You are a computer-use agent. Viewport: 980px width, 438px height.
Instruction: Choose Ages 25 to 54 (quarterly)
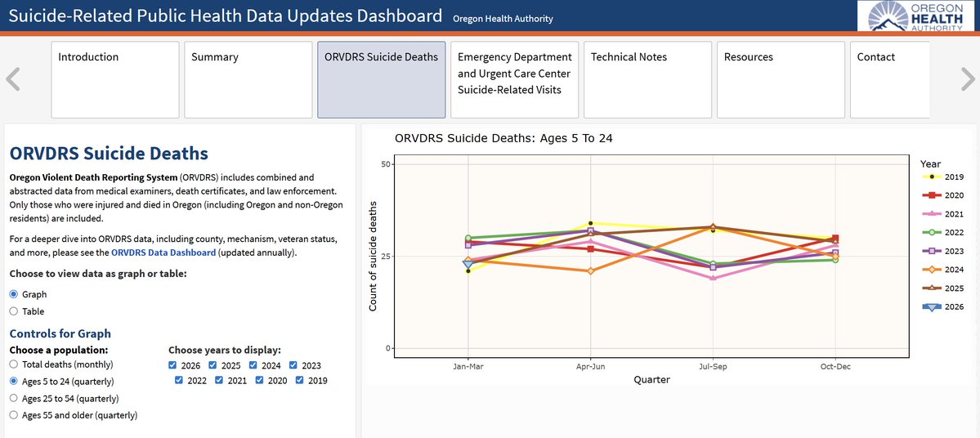click(14, 398)
